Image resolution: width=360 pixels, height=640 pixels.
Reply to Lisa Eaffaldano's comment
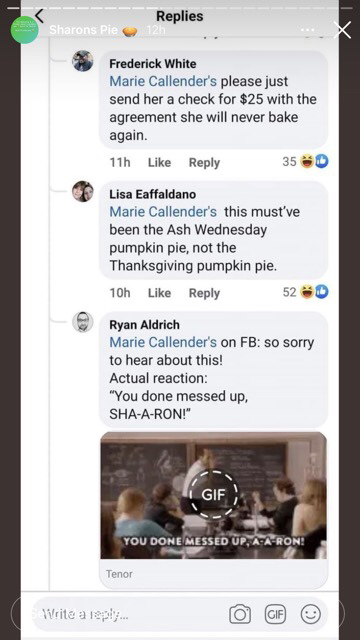204,293
